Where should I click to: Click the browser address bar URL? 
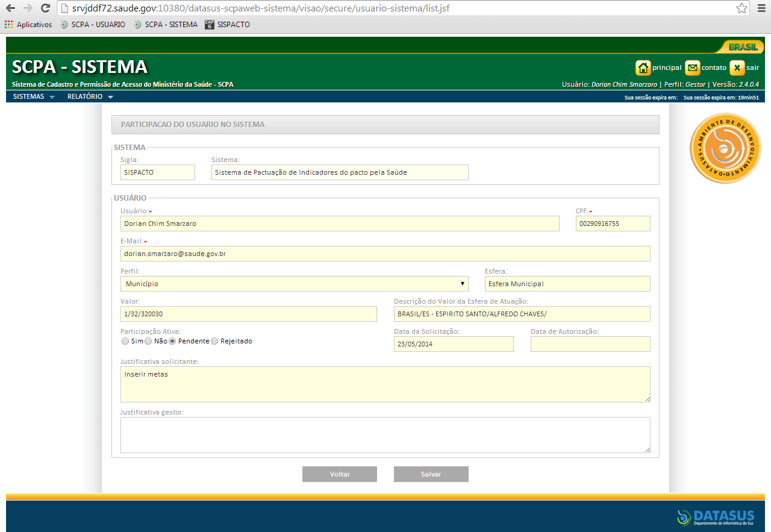point(260,8)
